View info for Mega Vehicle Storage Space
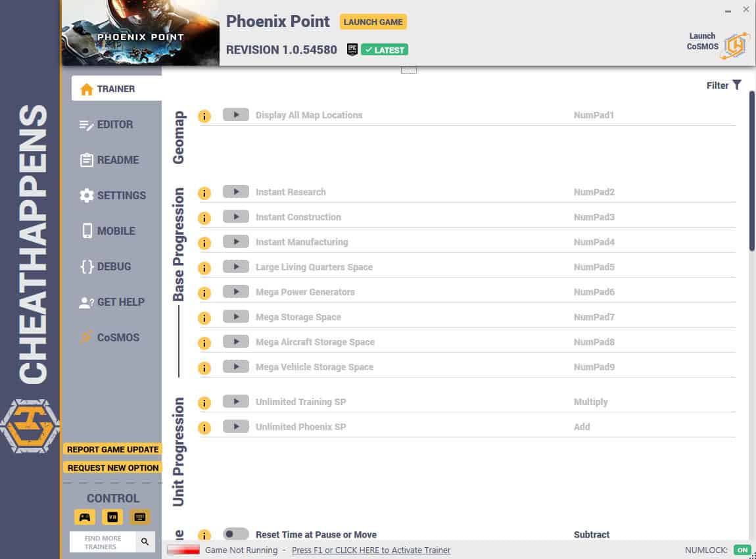756x559 pixels. (x=204, y=368)
